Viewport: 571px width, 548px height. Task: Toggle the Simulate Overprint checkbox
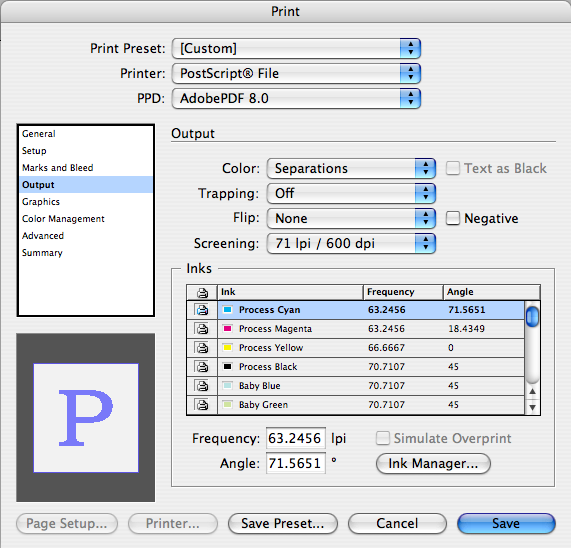coord(383,438)
